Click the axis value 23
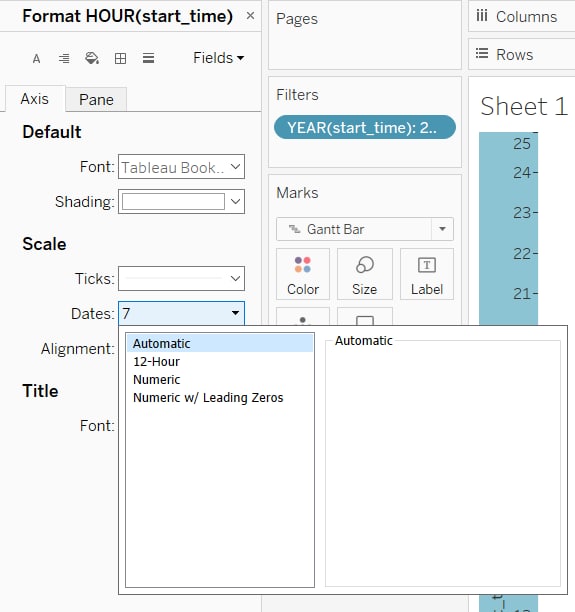This screenshot has width=575, height=612. (522, 213)
